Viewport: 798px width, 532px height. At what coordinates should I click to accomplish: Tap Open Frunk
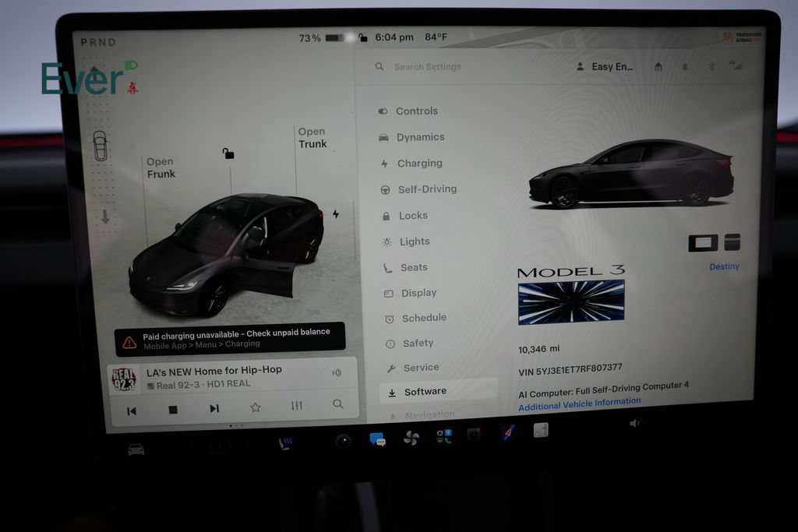(161, 167)
